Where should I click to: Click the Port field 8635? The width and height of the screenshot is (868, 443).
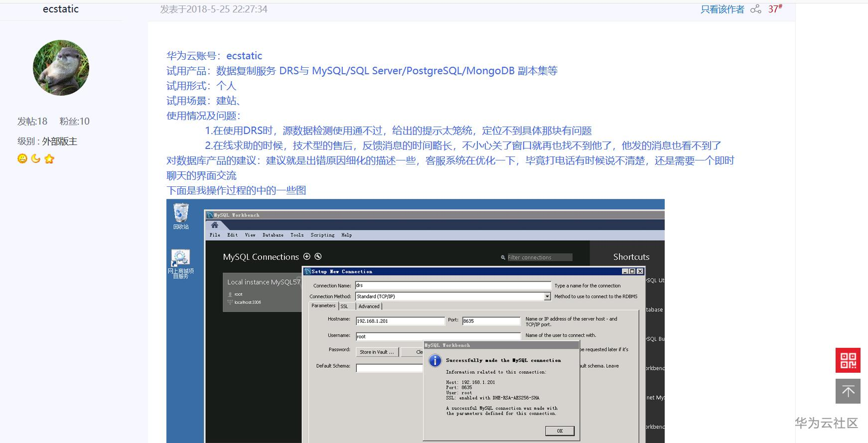tap(491, 321)
